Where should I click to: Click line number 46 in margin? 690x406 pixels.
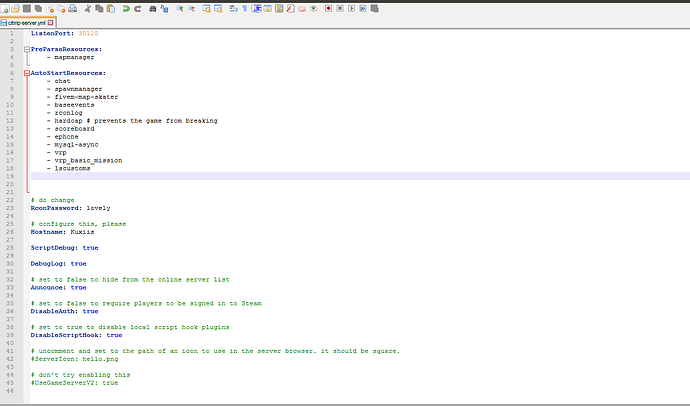pos(10,391)
